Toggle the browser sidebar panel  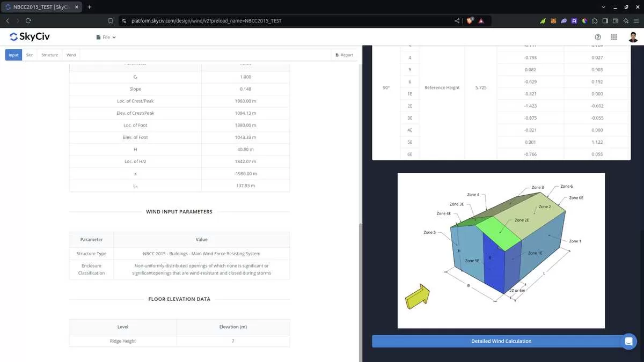pyautogui.click(x=605, y=21)
